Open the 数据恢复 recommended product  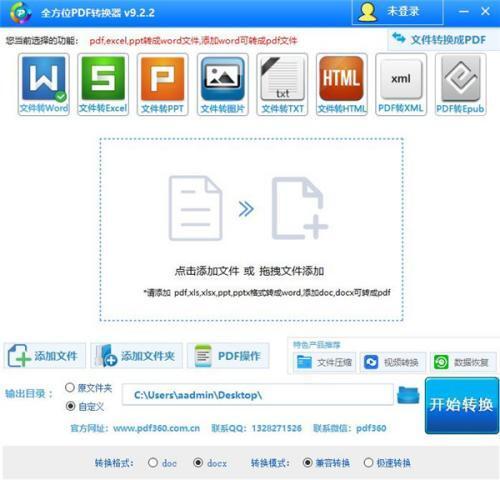(463, 362)
